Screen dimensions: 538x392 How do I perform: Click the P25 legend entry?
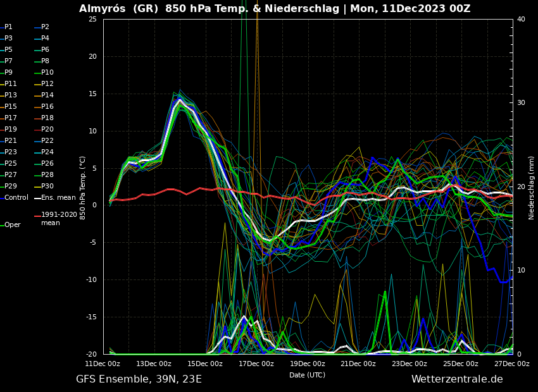11,164
